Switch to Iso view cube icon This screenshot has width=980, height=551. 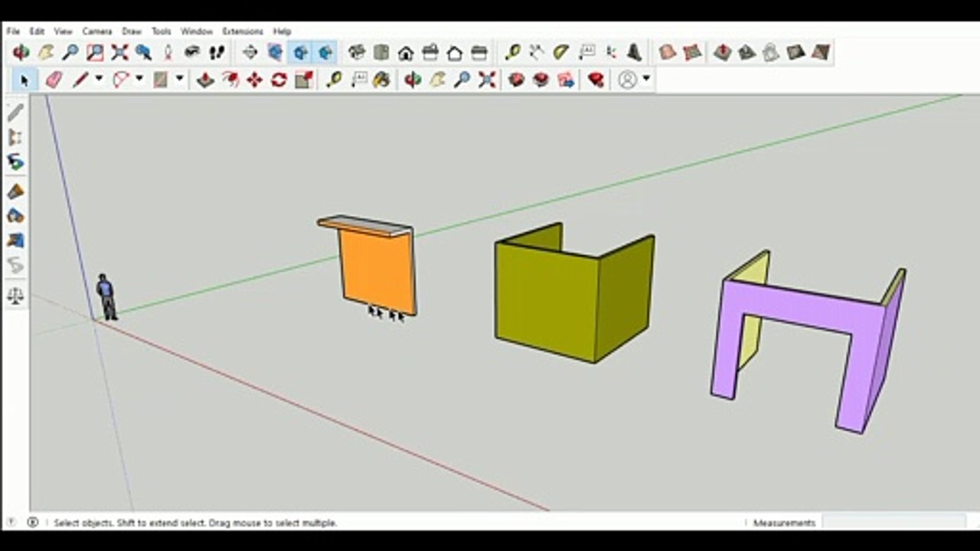click(x=357, y=52)
